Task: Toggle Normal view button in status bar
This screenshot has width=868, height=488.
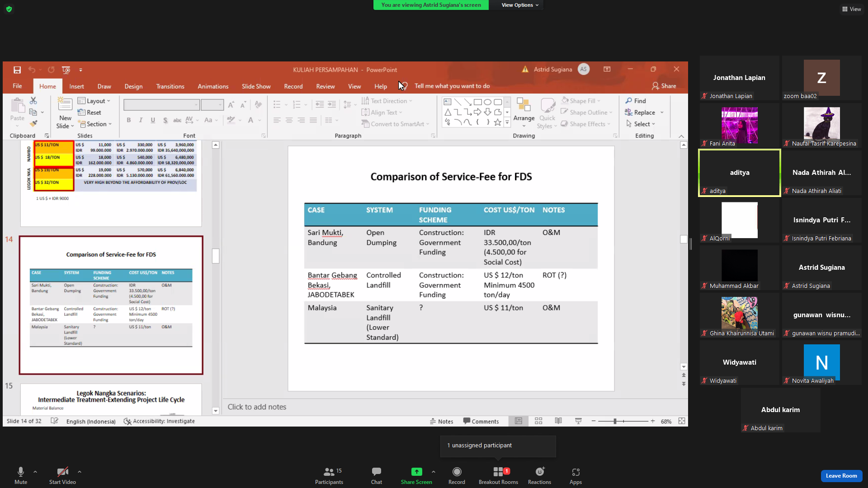Action: pyautogui.click(x=519, y=421)
